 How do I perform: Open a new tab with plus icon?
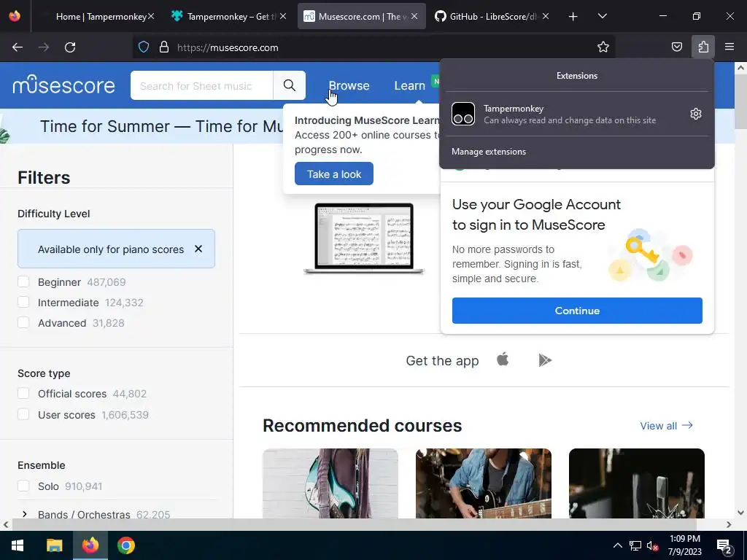pos(573,17)
